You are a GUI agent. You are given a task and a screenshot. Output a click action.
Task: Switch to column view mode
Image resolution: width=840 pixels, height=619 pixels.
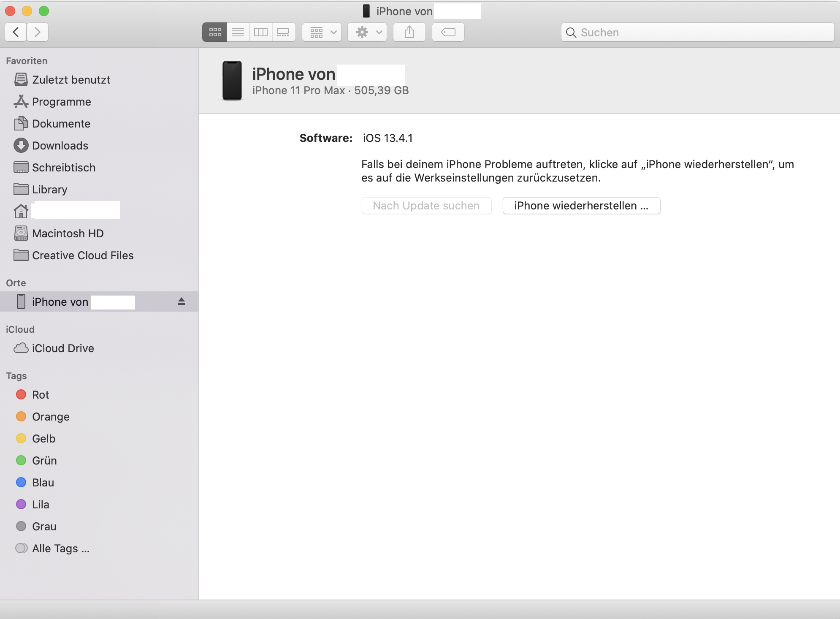pos(261,32)
